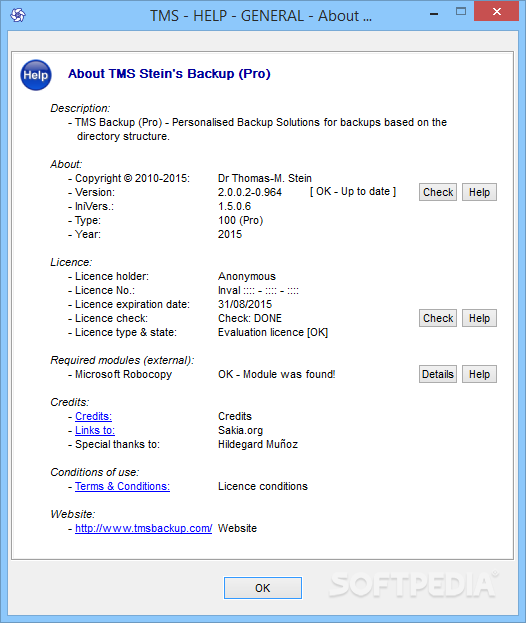Show Details for Microsoft Robocopy module

pos(438,374)
